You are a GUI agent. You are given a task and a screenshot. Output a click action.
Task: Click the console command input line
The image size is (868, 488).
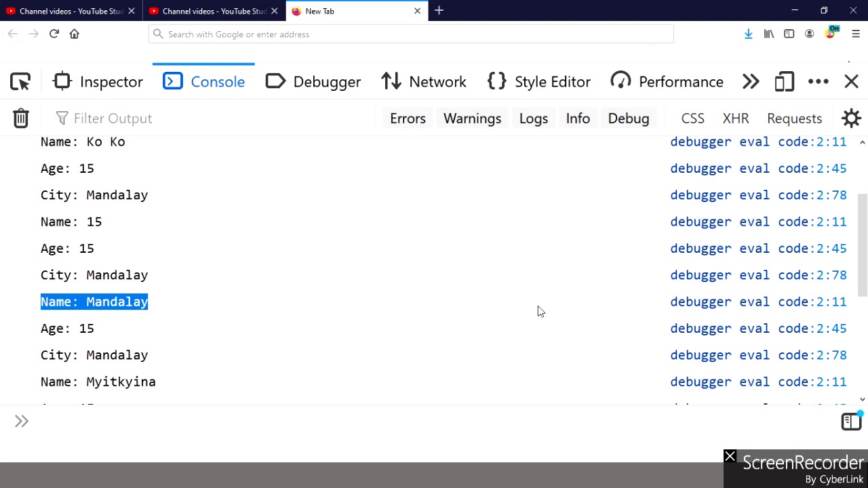click(x=434, y=422)
